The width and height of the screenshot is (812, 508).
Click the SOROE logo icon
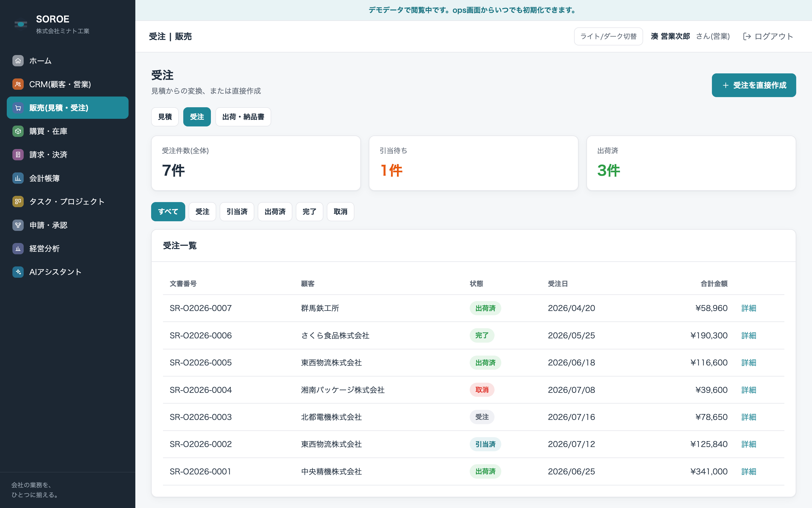coord(21,24)
